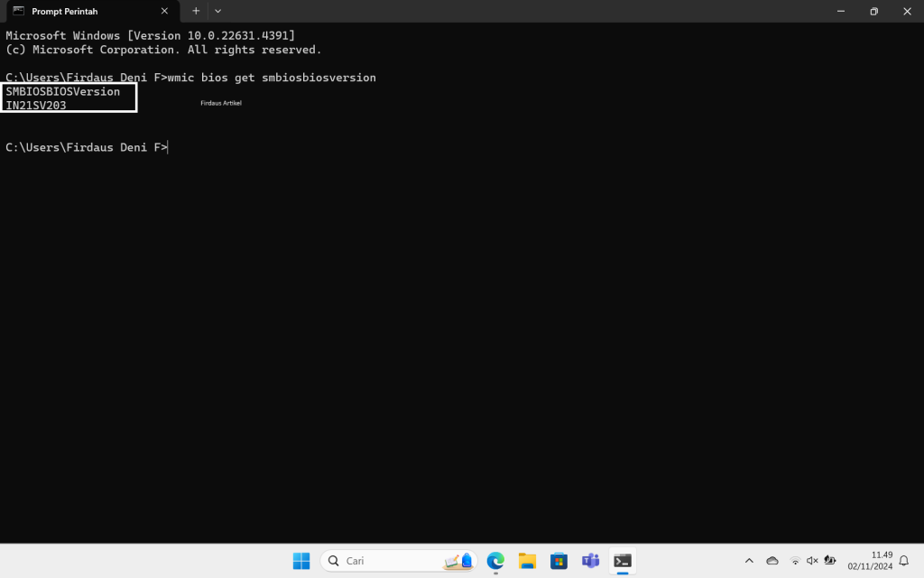
Task: Click the muted speaker volume icon
Action: click(812, 561)
